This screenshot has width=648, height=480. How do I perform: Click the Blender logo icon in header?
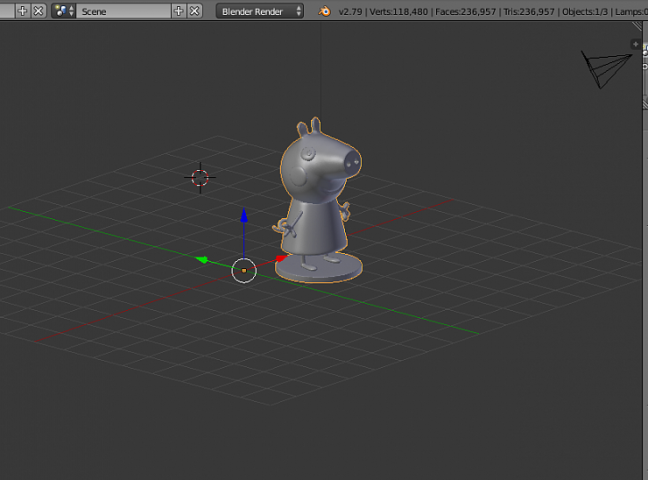pyautogui.click(x=325, y=11)
